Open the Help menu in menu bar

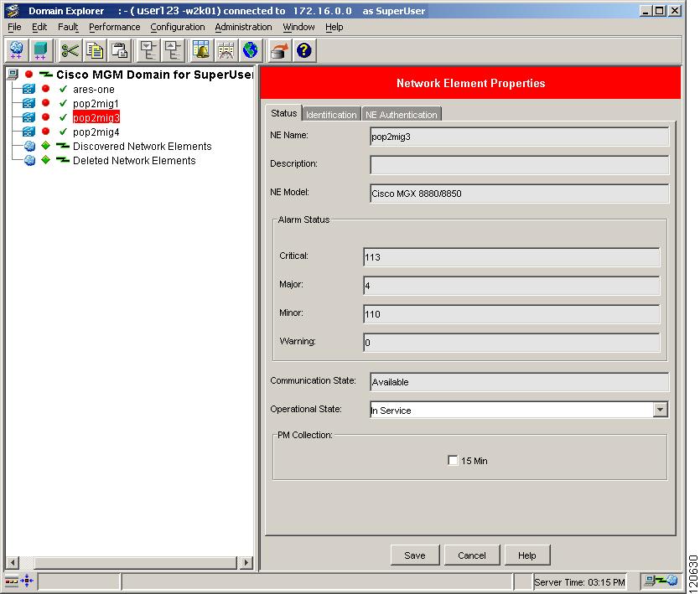pyautogui.click(x=334, y=27)
